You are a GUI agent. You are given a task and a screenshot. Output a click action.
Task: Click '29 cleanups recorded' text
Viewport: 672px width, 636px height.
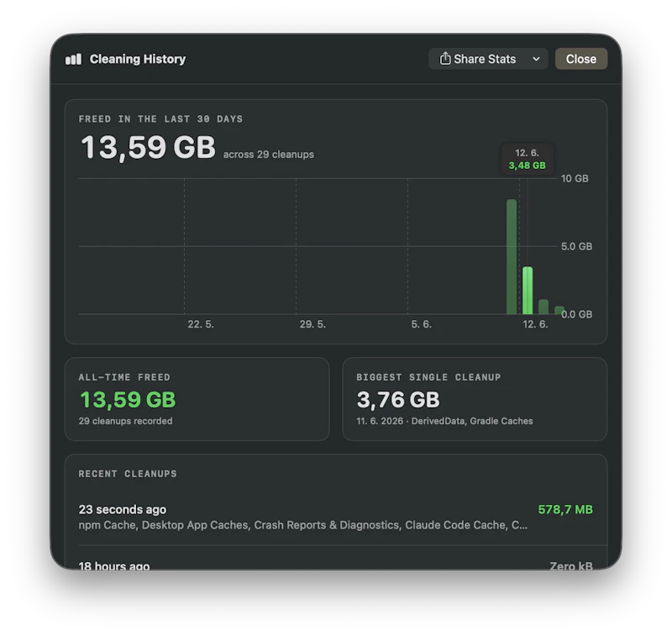tap(125, 421)
